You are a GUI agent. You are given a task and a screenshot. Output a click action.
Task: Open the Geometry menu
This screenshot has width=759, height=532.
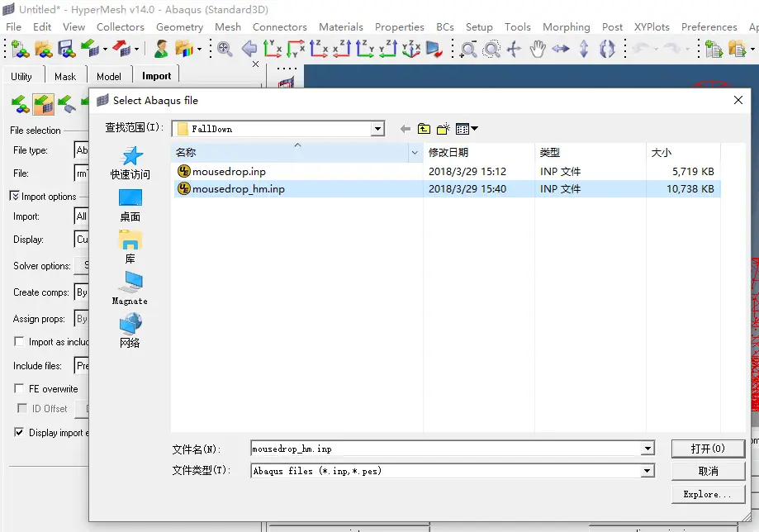click(179, 27)
